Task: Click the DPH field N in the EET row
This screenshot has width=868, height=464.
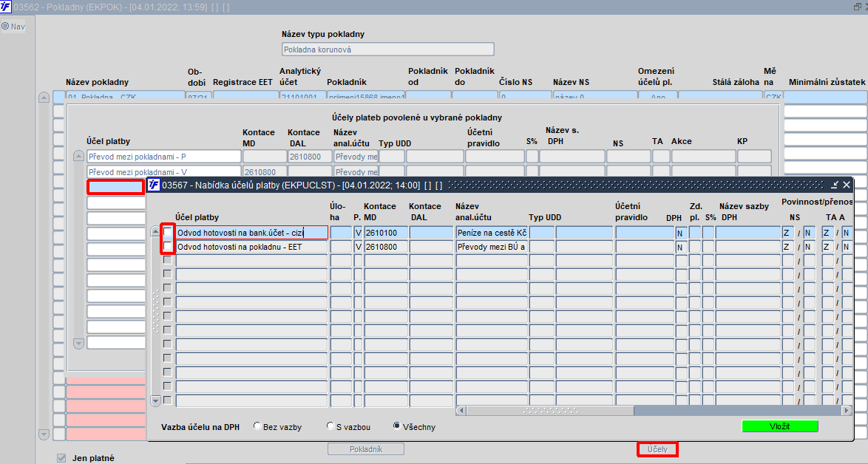Action: tap(681, 247)
